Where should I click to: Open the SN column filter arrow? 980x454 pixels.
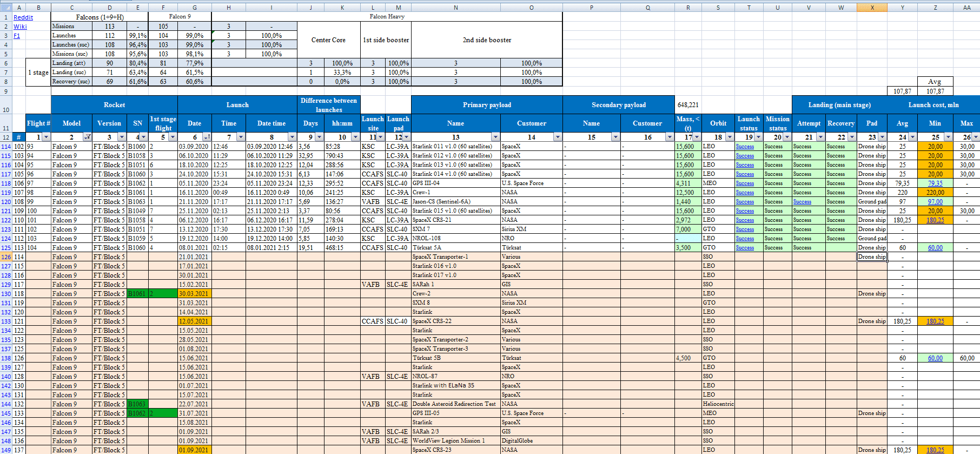tap(143, 137)
